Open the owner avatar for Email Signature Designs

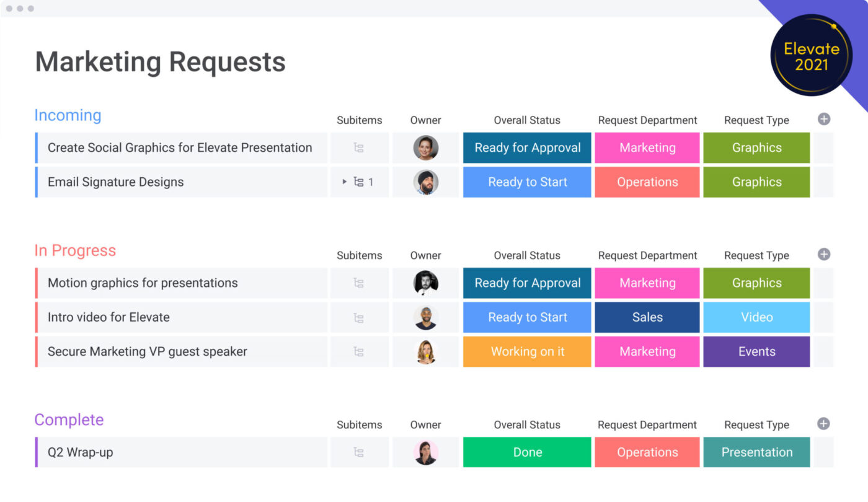point(425,182)
